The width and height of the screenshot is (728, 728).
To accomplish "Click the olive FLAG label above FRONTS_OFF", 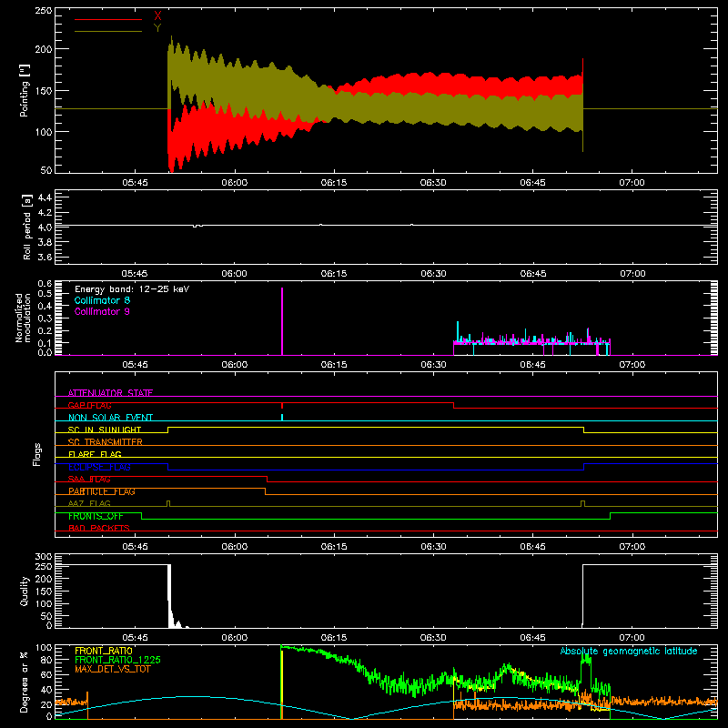I will tap(89, 503).
